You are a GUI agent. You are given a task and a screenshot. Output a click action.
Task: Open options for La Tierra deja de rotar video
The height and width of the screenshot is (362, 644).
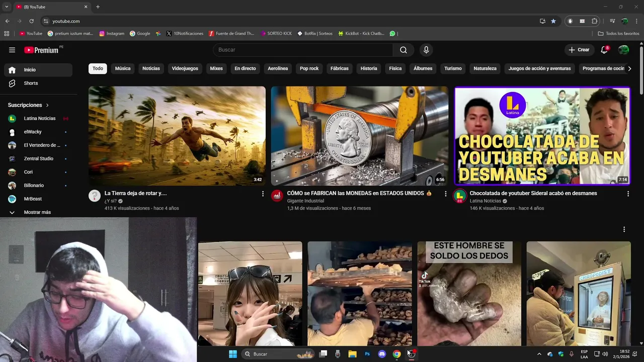click(263, 194)
